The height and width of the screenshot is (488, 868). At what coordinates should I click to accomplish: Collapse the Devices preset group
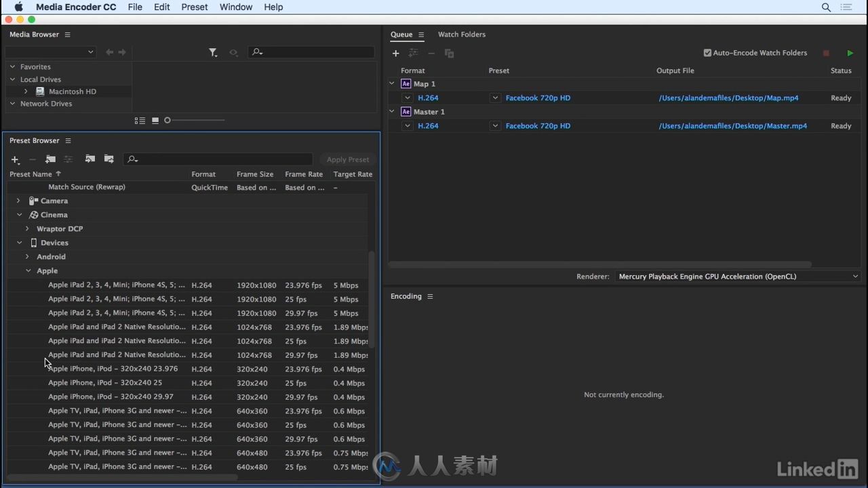19,243
